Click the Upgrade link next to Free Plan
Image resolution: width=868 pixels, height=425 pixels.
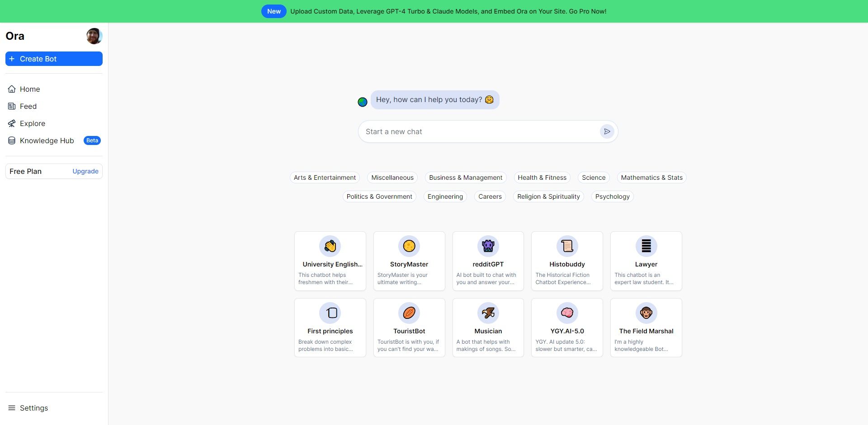click(85, 171)
